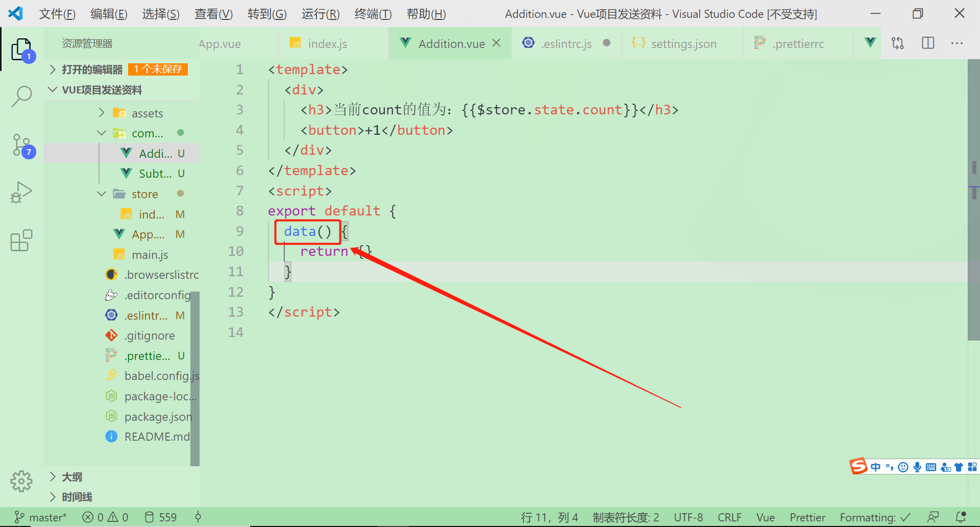Click Prettier in the status bar

pos(807,517)
